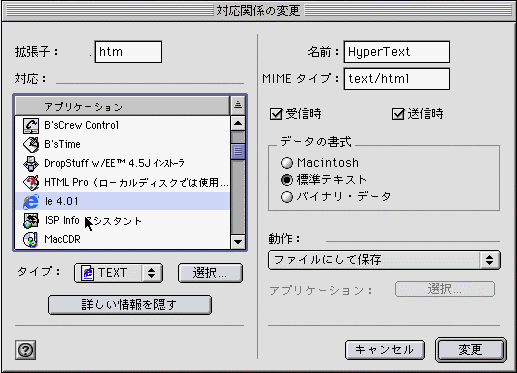This screenshot has width=517, height=373.
Task: Click the HTML Pro app icon
Action: tap(31, 182)
